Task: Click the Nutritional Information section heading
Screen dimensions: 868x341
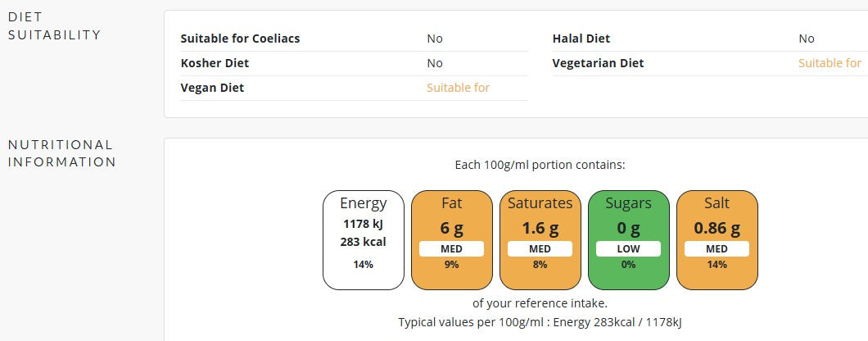Action: [62, 153]
